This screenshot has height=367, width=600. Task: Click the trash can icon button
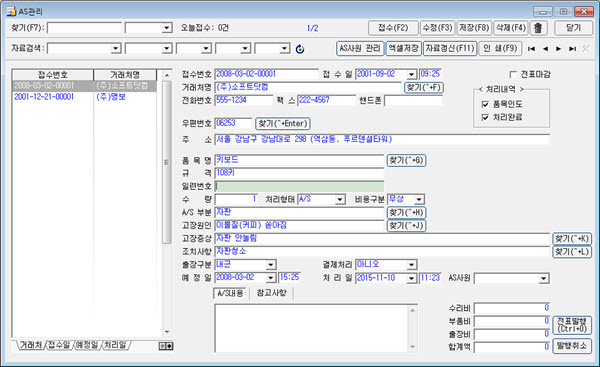(538, 28)
